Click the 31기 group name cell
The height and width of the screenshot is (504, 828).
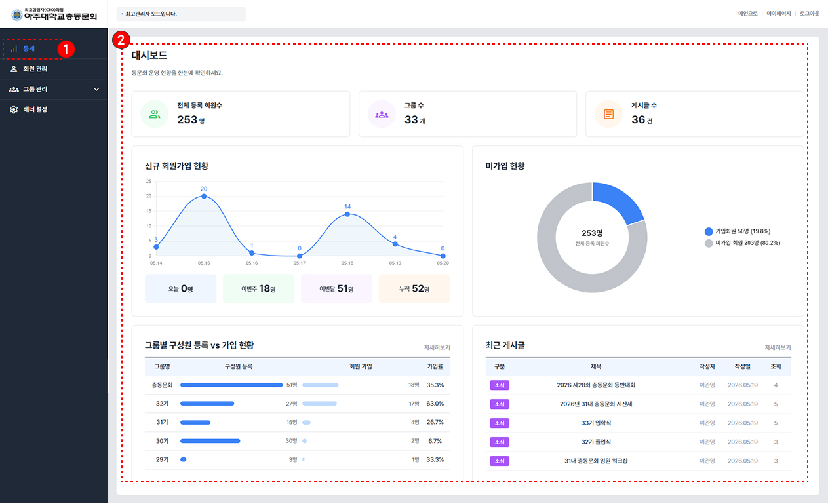point(162,422)
